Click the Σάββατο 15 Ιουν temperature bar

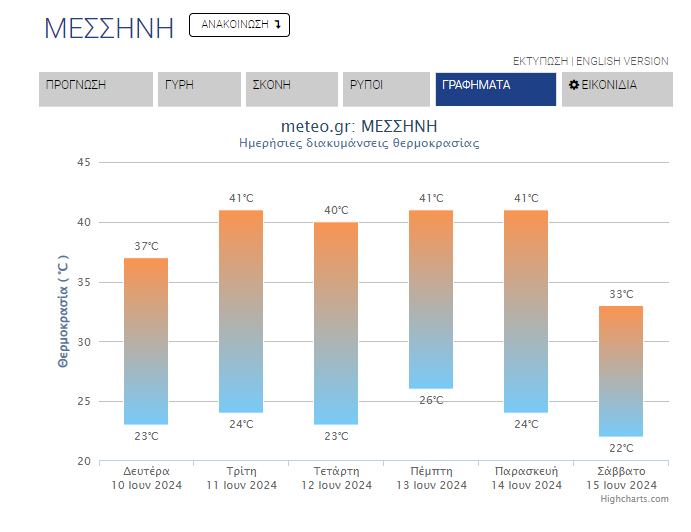[621, 371]
